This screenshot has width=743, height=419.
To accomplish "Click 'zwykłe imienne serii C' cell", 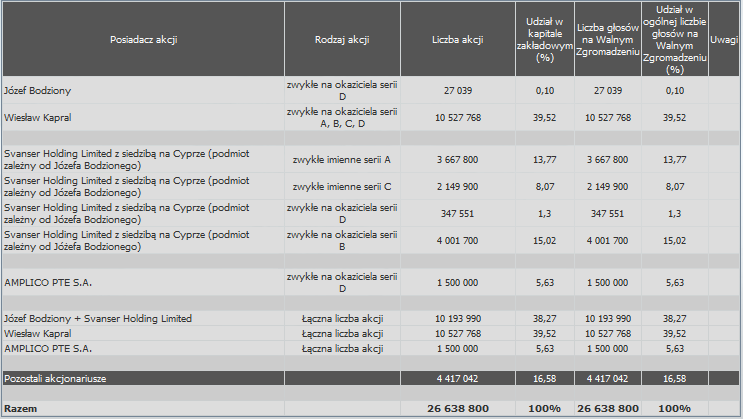I will coord(342,187).
